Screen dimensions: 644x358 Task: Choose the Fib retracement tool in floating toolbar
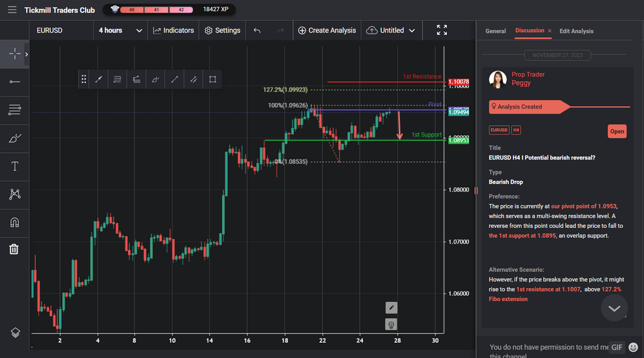[x=118, y=79]
